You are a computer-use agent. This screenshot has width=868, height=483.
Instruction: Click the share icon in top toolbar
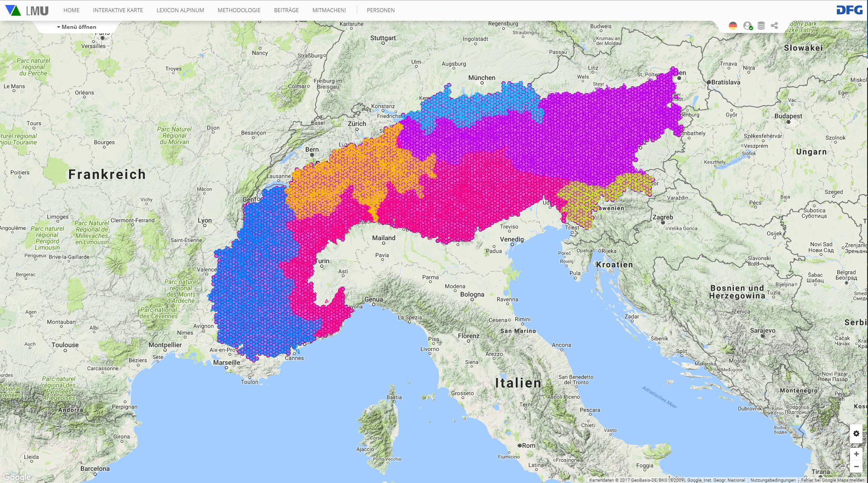(775, 26)
